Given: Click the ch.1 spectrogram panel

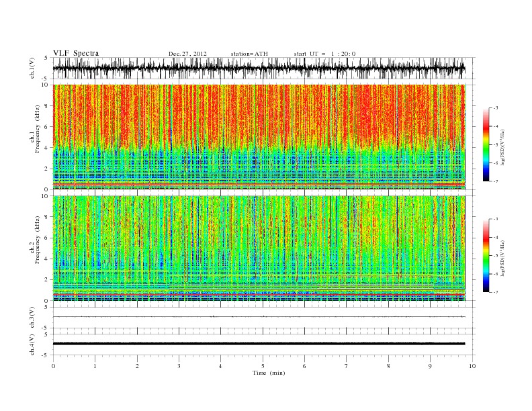Looking at the screenshot, I should [259, 137].
